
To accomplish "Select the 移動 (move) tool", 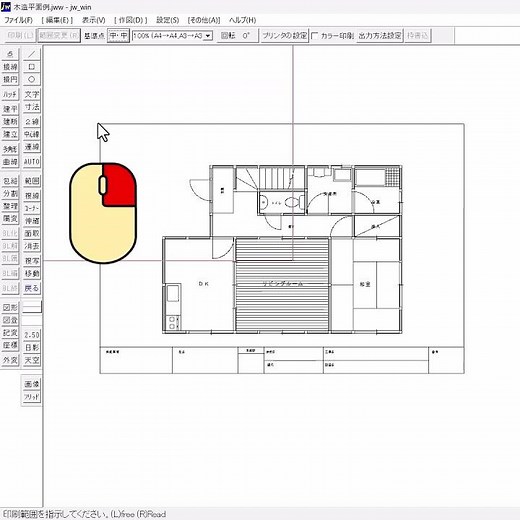I will pos(32,273).
